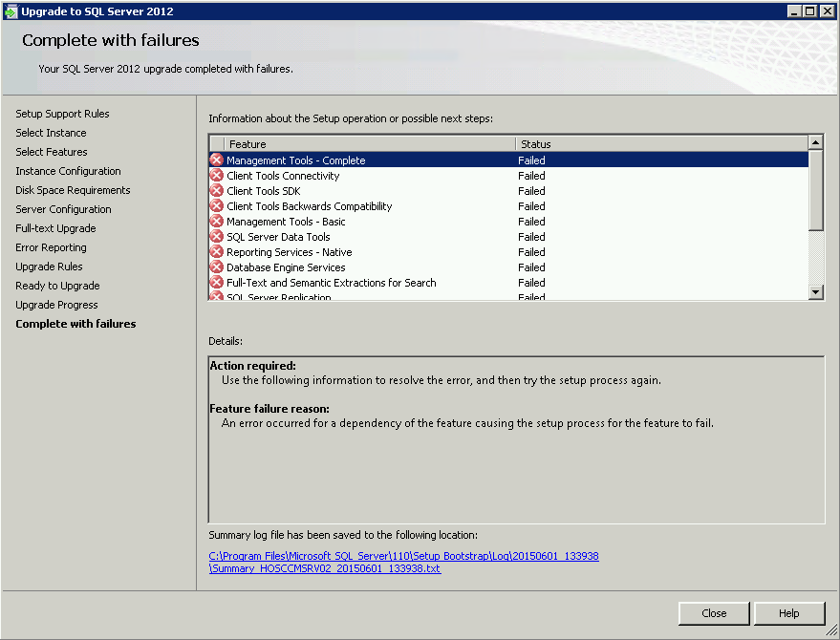Click the red icon beside Database Engine Services
The height and width of the screenshot is (640, 840).
(x=216, y=267)
